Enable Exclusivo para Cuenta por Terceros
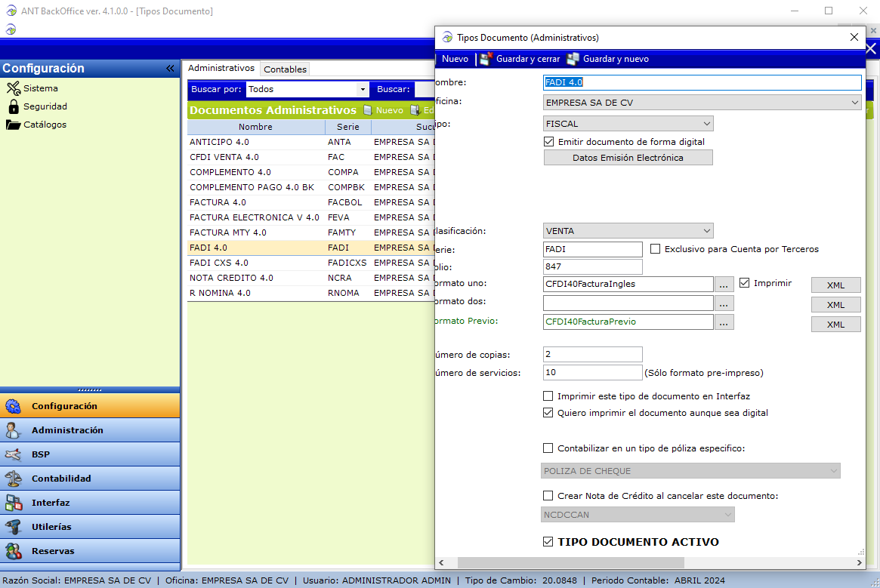The height and width of the screenshot is (588, 880). [656, 249]
